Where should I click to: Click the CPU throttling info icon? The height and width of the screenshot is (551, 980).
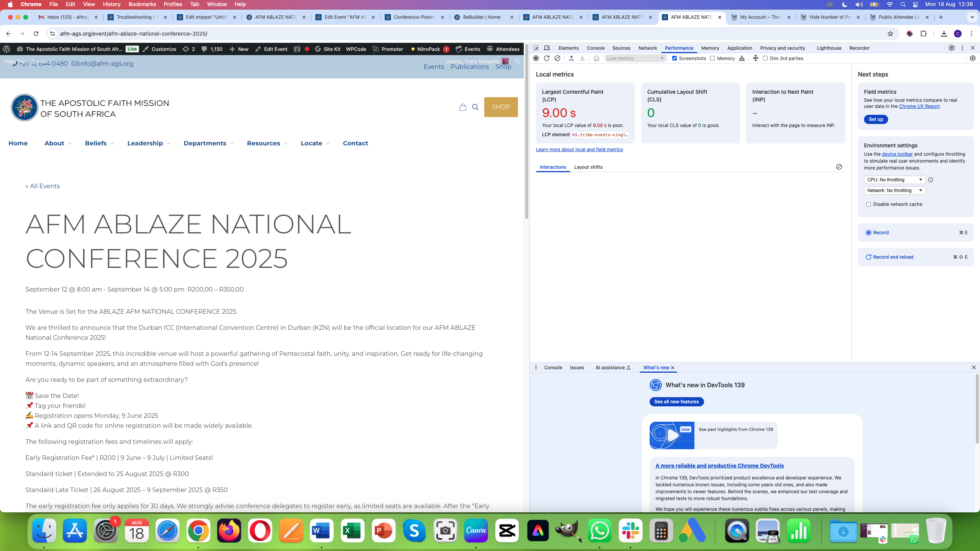(x=931, y=180)
